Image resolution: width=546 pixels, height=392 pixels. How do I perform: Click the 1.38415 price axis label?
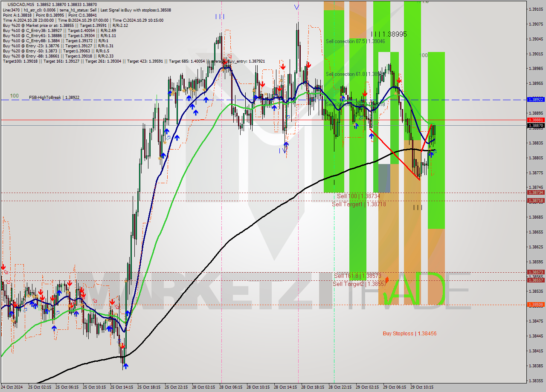tap(536, 351)
